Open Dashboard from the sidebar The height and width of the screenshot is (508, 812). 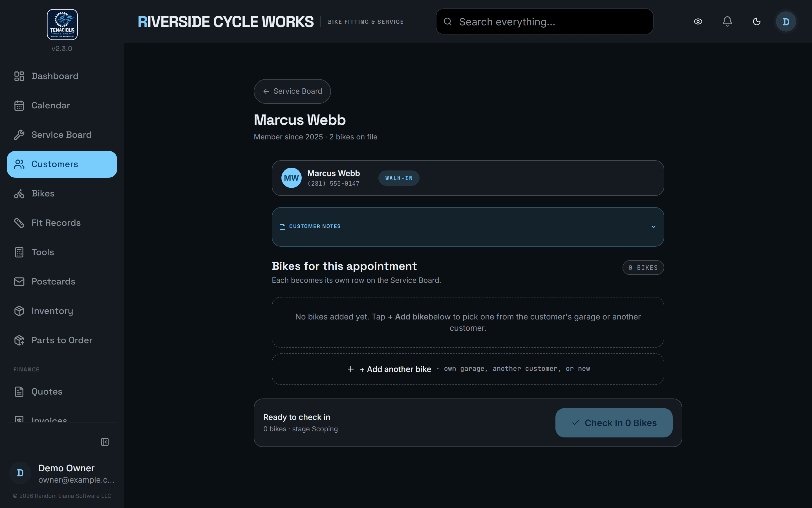click(62, 76)
